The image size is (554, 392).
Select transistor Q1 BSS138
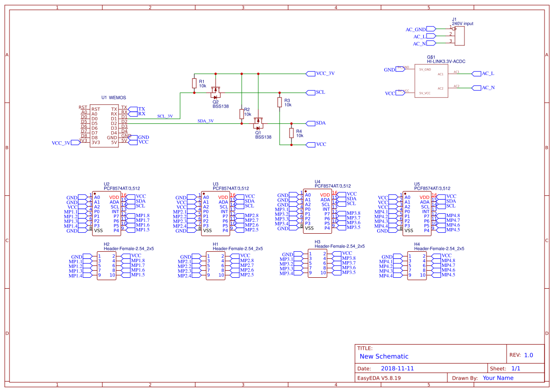(258, 124)
